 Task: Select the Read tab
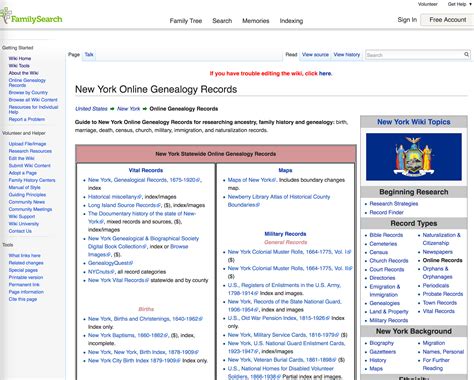[291, 54]
